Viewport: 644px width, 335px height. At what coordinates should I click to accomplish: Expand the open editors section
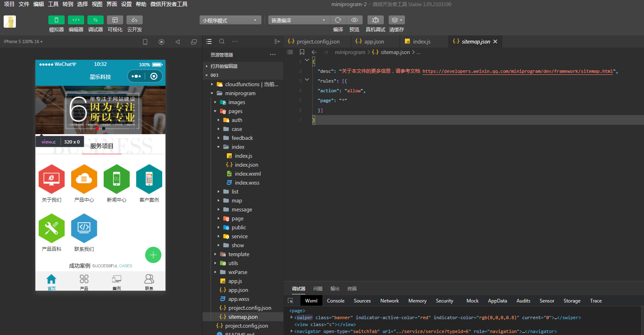pyautogui.click(x=243, y=66)
